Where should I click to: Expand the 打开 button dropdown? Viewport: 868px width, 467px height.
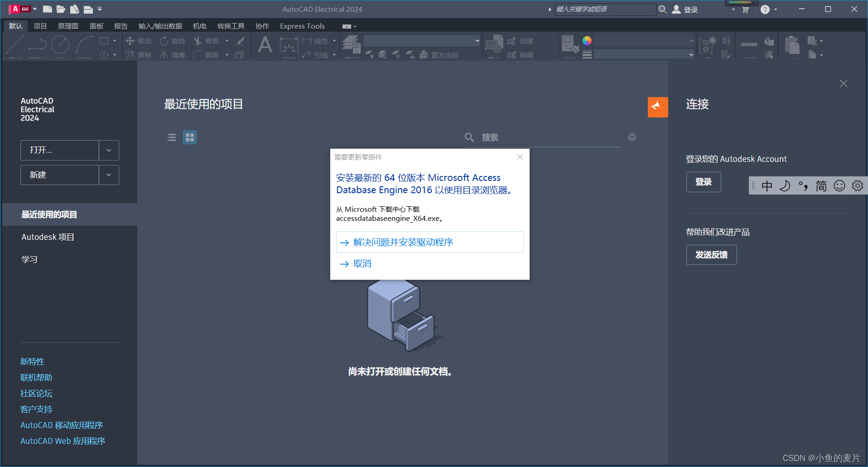click(109, 150)
